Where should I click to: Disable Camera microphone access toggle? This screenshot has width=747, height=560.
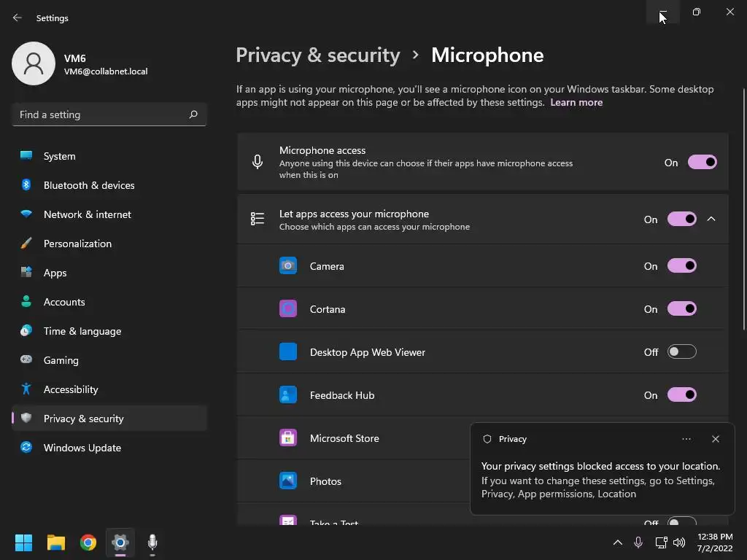pyautogui.click(x=681, y=266)
